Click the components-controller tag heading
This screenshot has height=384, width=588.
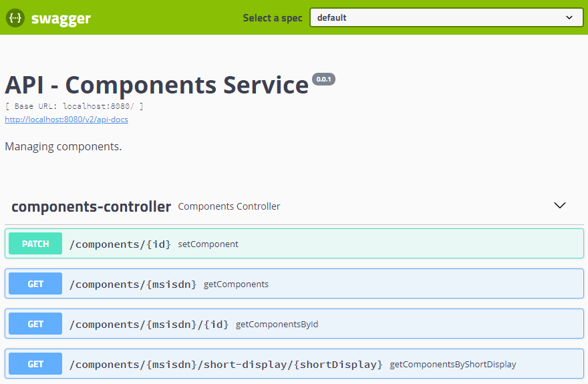click(x=92, y=206)
